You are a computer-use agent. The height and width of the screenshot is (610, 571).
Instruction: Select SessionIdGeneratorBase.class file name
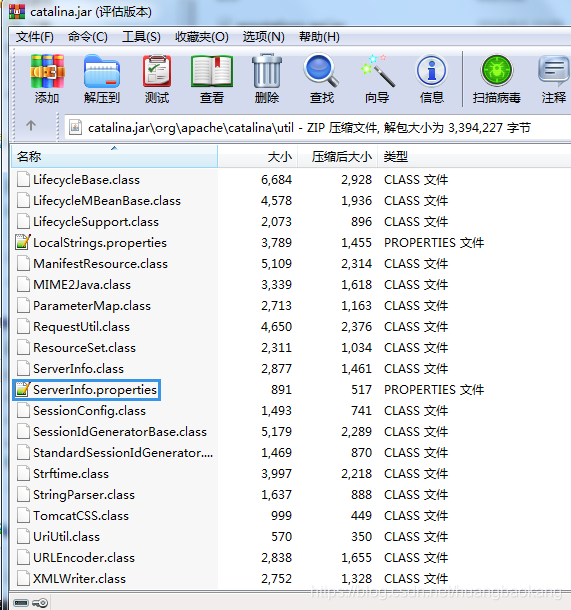coord(120,432)
